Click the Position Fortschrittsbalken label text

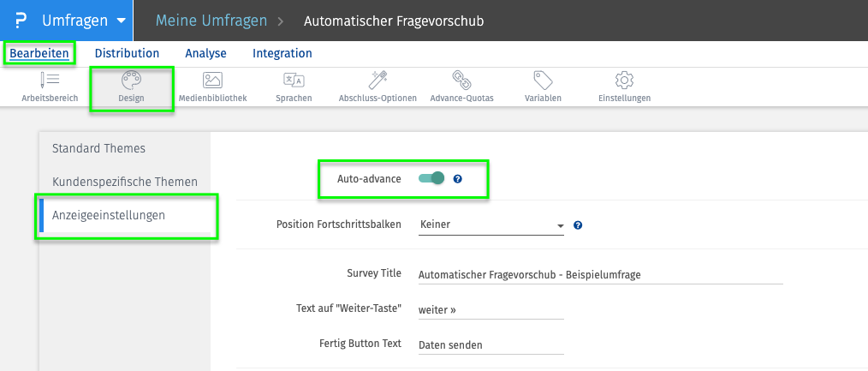pyautogui.click(x=339, y=224)
